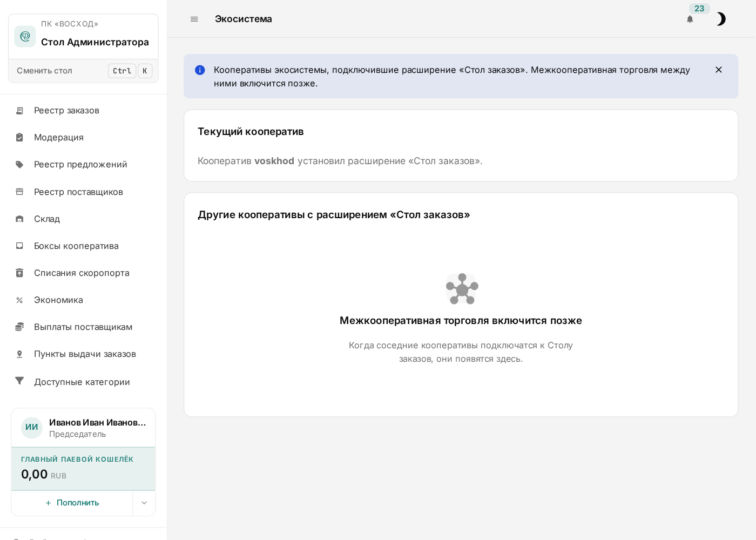Click the 23 notifications badge
Image resolution: width=756 pixels, height=540 pixels.
tap(699, 9)
